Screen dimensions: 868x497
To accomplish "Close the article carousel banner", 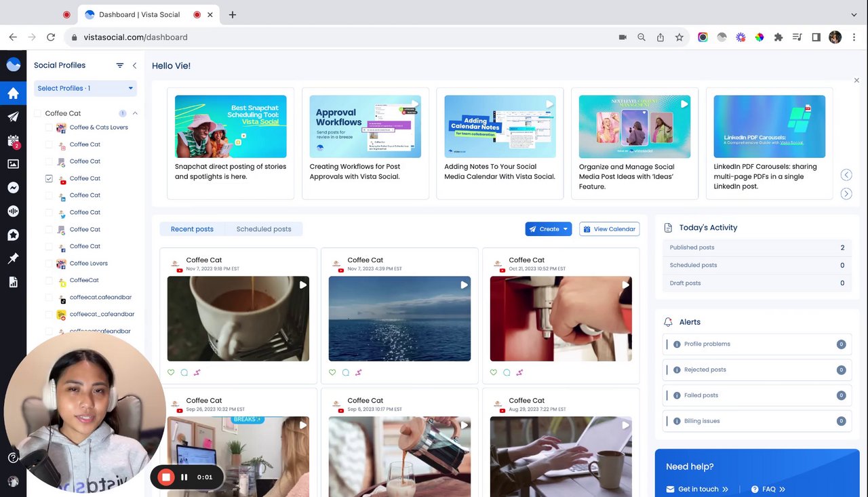I will pyautogui.click(x=856, y=81).
